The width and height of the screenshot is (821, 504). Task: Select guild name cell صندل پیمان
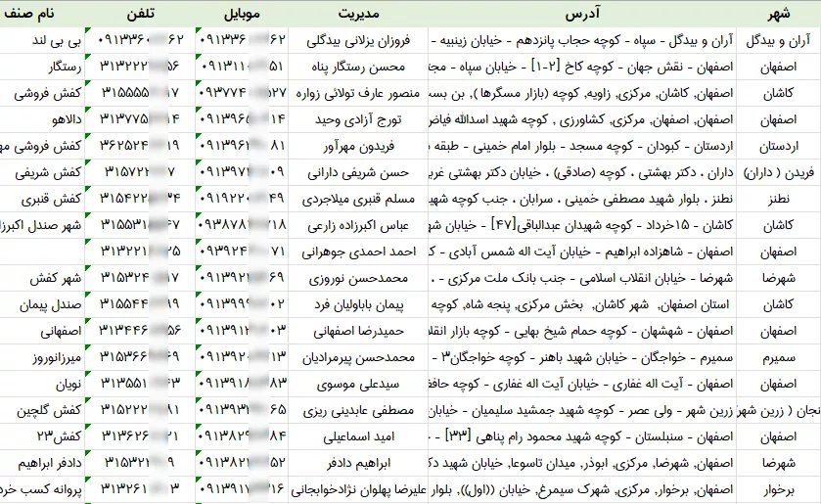pyautogui.click(x=42, y=305)
